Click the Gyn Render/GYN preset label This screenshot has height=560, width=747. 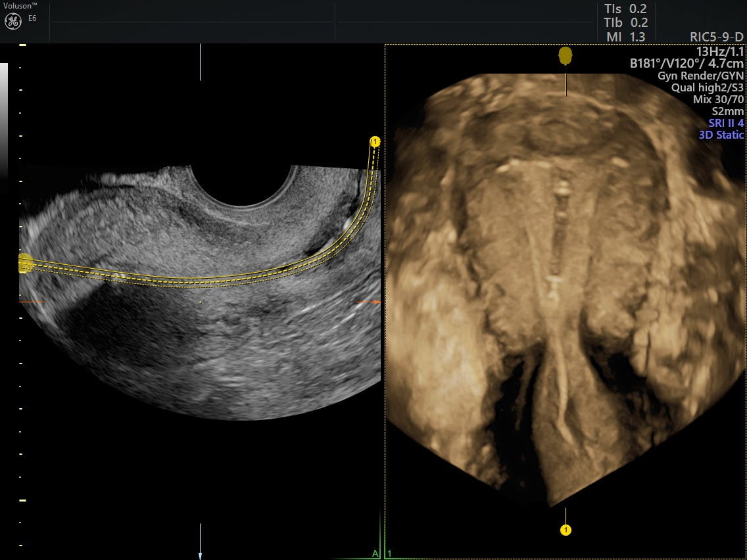click(x=701, y=76)
